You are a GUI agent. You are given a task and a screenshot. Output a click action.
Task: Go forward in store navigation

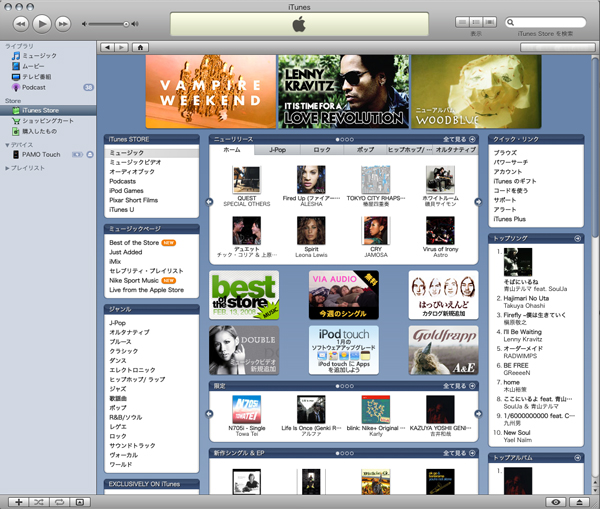(x=121, y=47)
